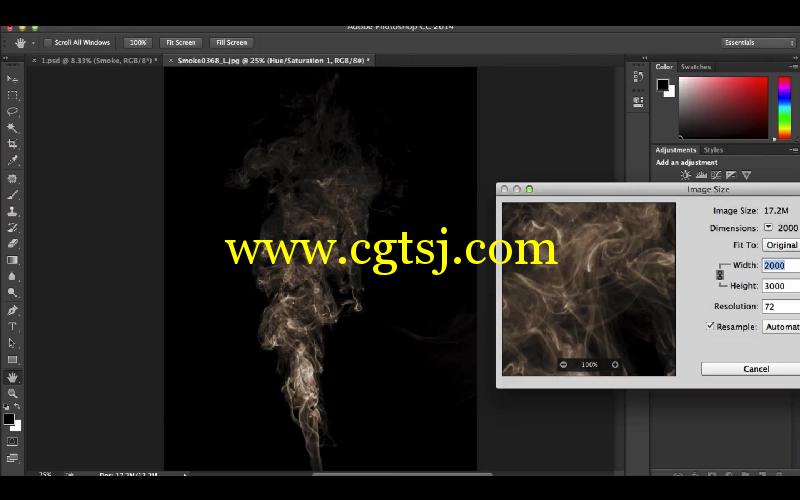The image size is (800, 500).
Task: Click the 100% zoom button
Action: click(138, 43)
